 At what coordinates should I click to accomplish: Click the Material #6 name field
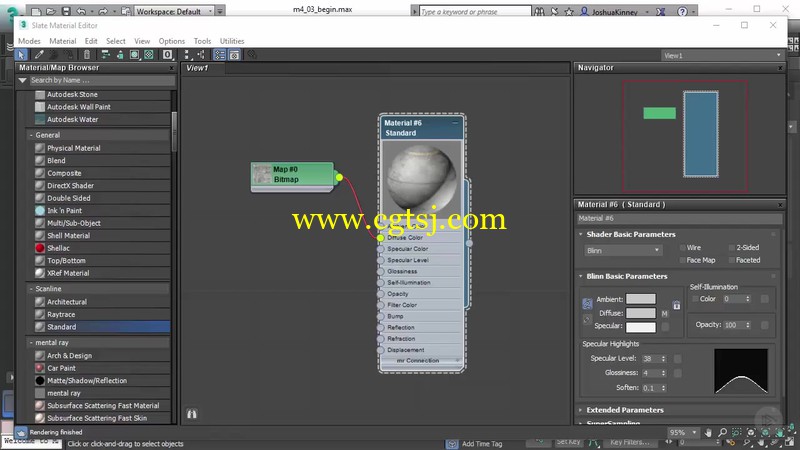coord(679,218)
